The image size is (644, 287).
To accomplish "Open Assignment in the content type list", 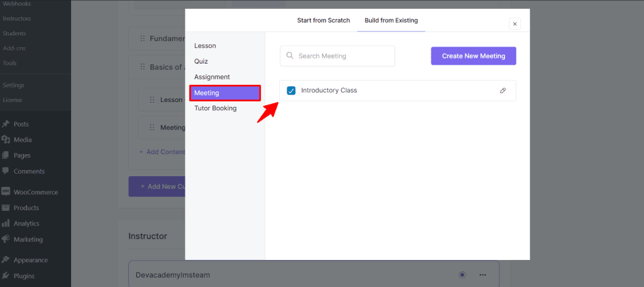I will tap(212, 77).
